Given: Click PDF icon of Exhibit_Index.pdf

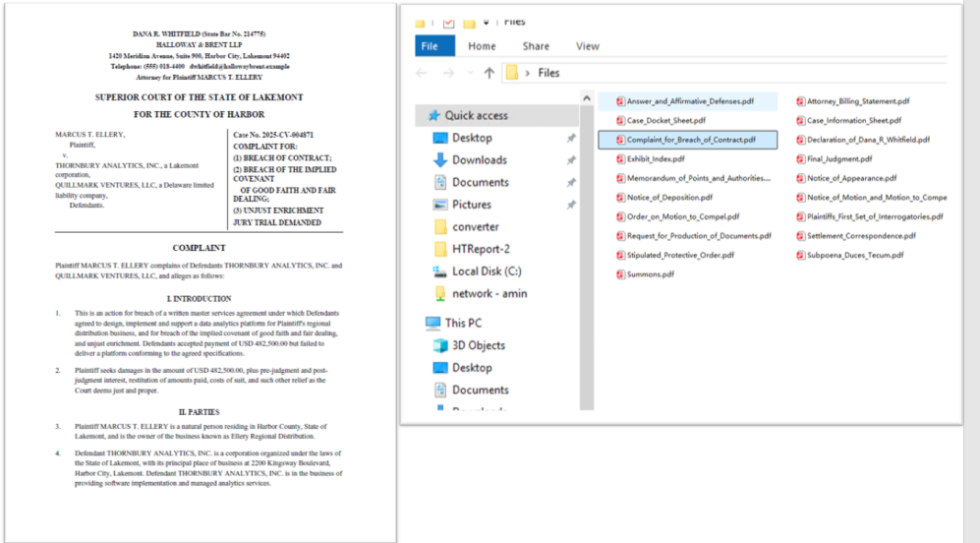Looking at the screenshot, I should (x=620, y=159).
